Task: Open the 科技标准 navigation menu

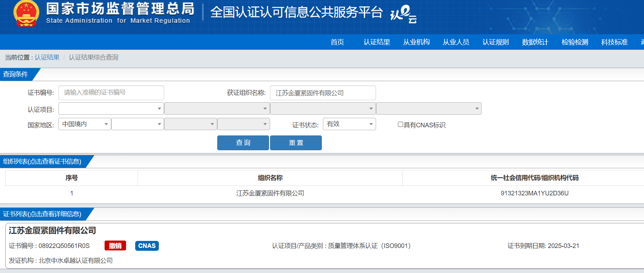Action: [614, 42]
